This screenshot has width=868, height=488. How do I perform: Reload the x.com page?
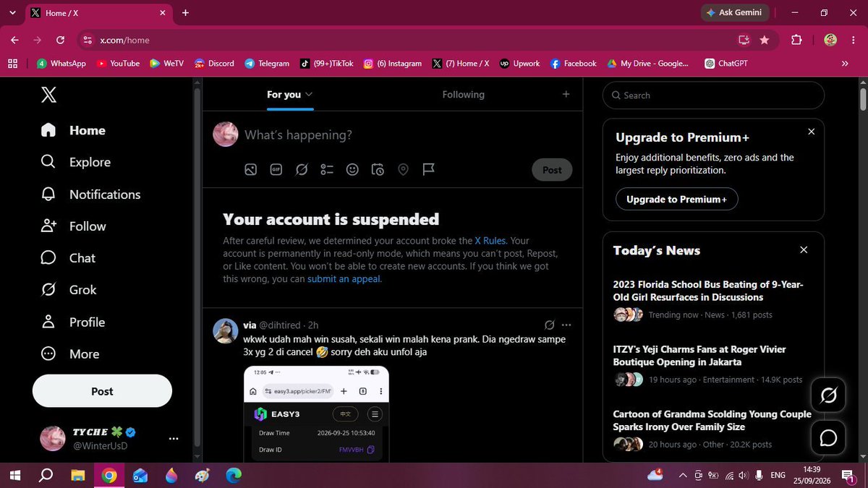click(60, 40)
